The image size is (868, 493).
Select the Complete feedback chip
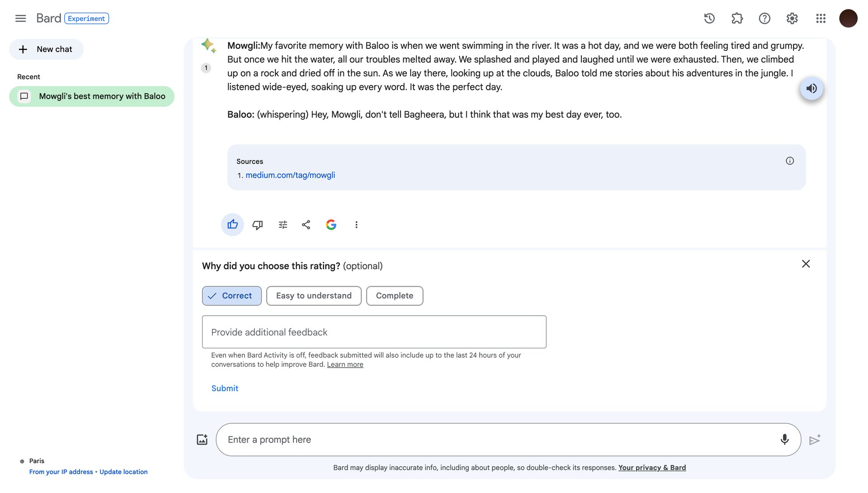pyautogui.click(x=394, y=296)
